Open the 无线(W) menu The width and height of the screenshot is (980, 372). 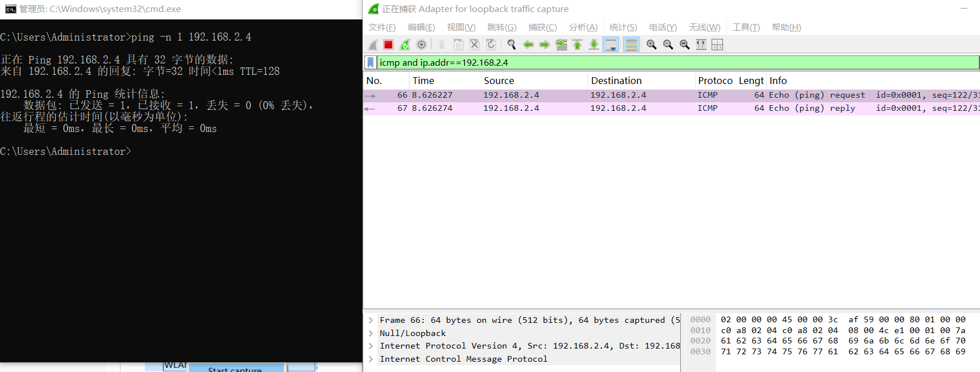[705, 27]
